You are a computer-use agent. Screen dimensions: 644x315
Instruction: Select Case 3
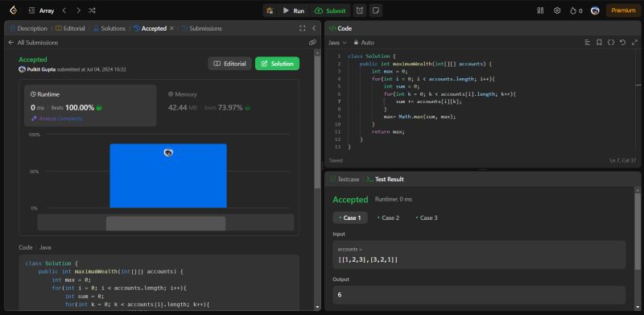pyautogui.click(x=427, y=218)
